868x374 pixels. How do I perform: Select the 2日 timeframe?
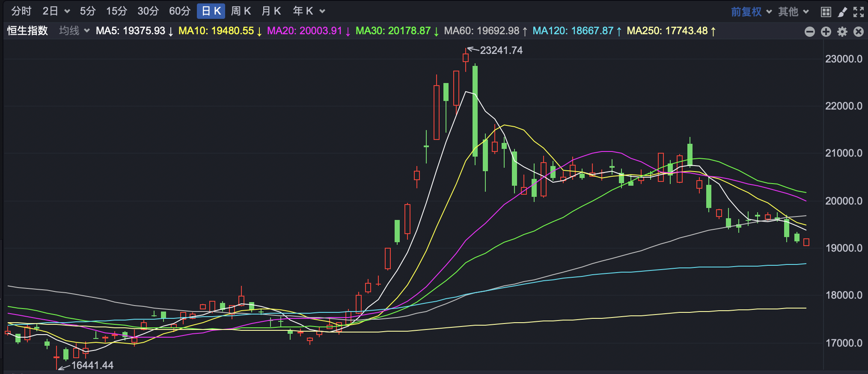click(51, 11)
